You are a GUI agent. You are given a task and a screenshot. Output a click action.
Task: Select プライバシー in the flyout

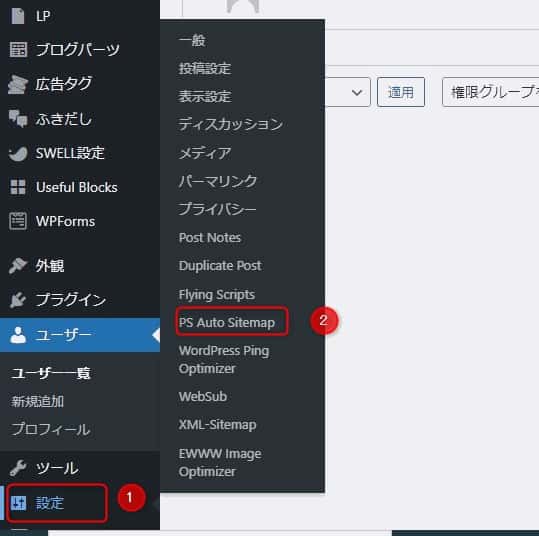tap(217, 209)
